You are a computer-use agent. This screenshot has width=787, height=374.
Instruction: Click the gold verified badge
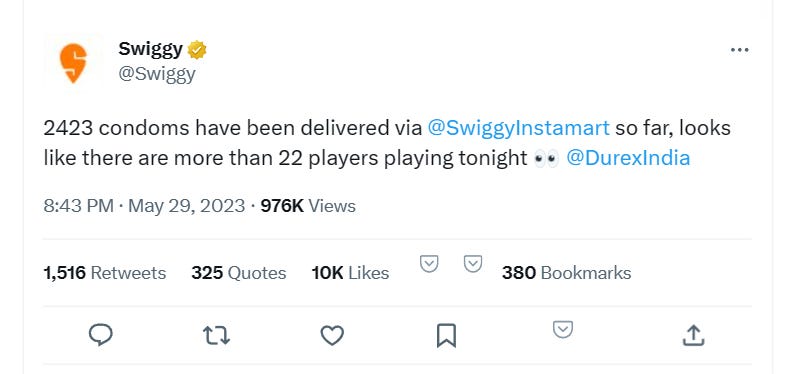click(x=197, y=50)
